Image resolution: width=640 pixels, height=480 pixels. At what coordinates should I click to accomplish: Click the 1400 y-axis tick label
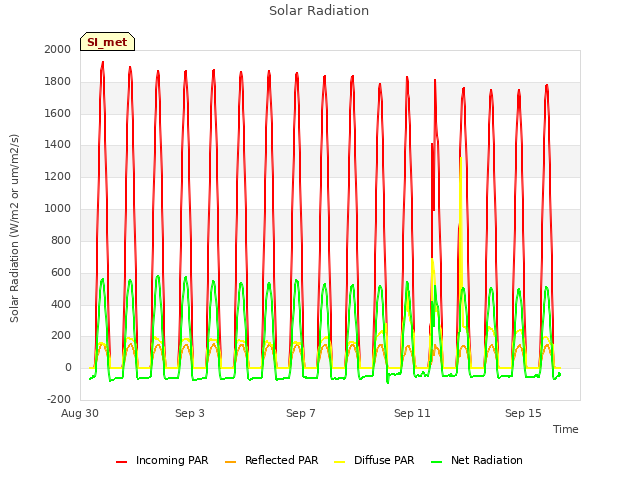(x=58, y=144)
